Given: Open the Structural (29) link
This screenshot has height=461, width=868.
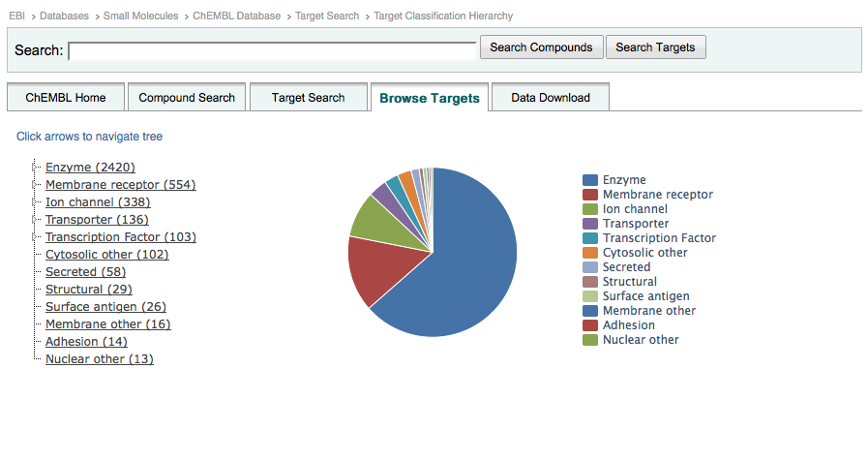Looking at the screenshot, I should [x=89, y=290].
